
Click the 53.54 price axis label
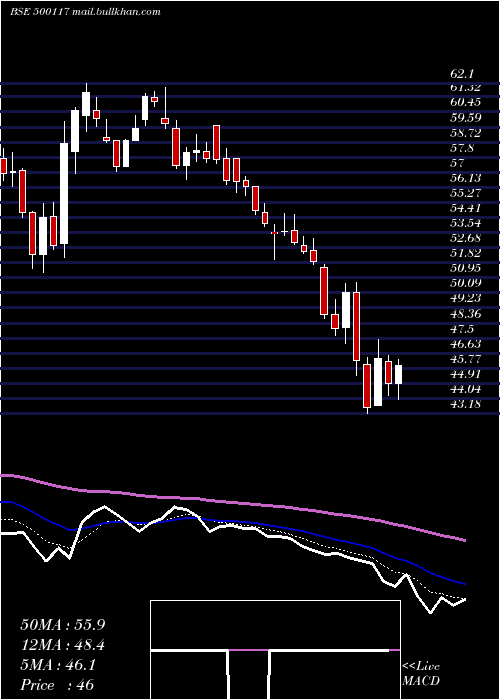[465, 223]
